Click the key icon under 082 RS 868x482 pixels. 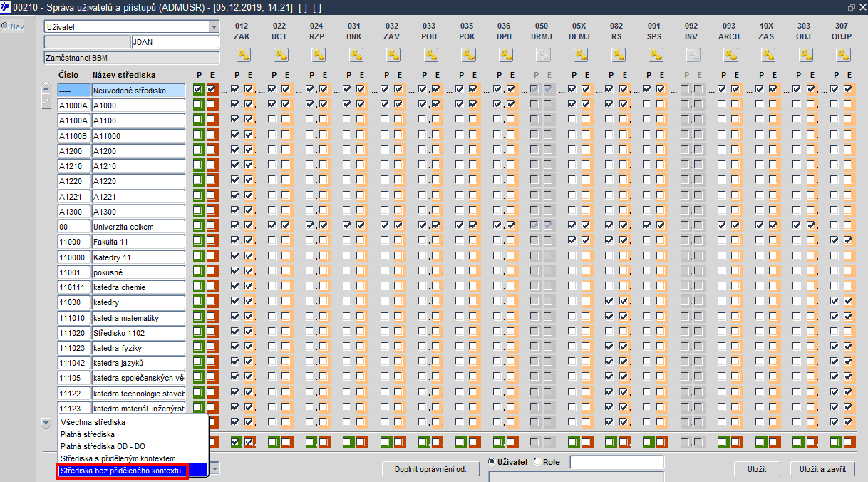[618, 54]
